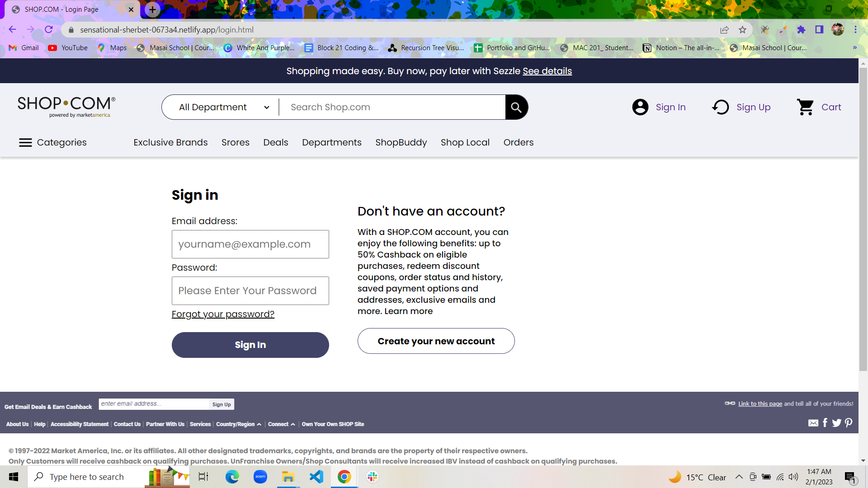Focus the footer enter email address field

point(154,404)
